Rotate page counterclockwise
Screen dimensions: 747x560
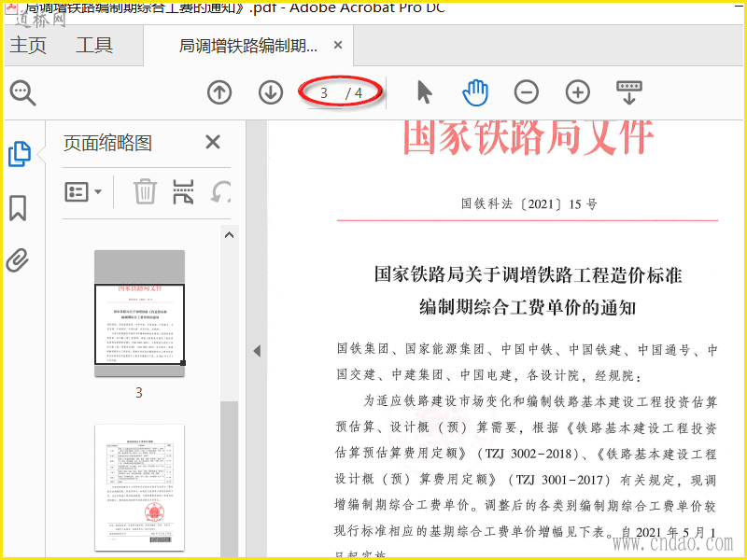click(x=220, y=191)
